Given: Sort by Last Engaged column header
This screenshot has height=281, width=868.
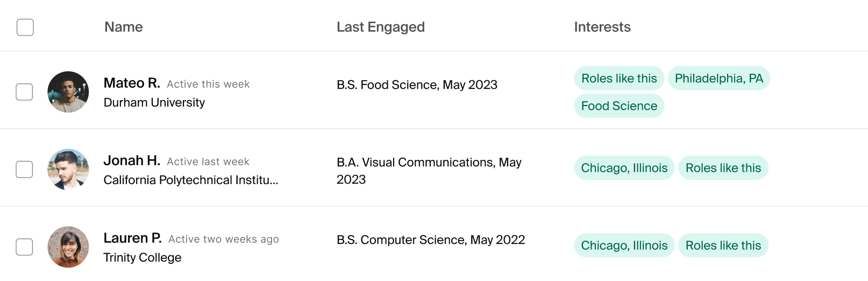Looking at the screenshot, I should [380, 27].
